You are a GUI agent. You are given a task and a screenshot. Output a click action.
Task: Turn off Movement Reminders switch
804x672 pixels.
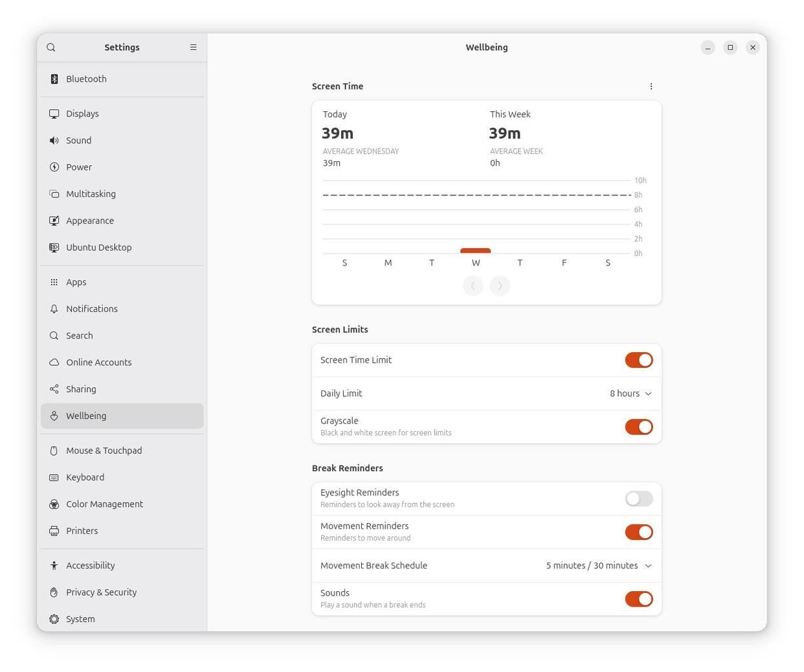pos(639,532)
